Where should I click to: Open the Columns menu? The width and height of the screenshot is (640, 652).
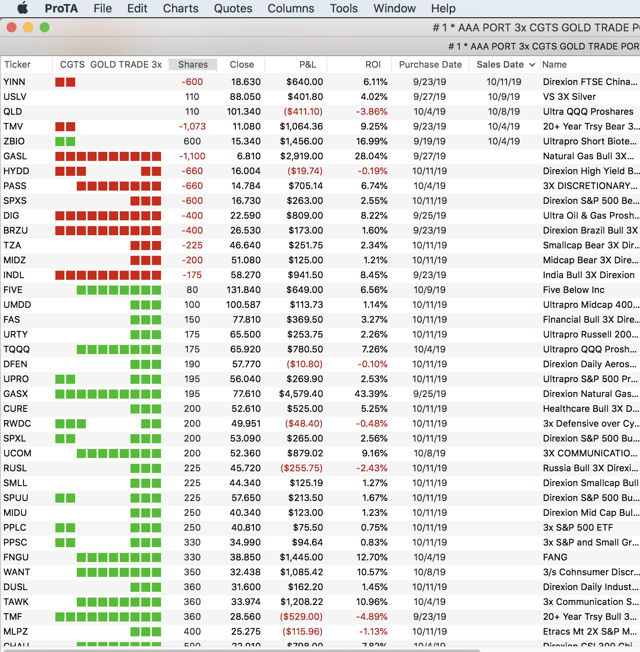pos(291,8)
